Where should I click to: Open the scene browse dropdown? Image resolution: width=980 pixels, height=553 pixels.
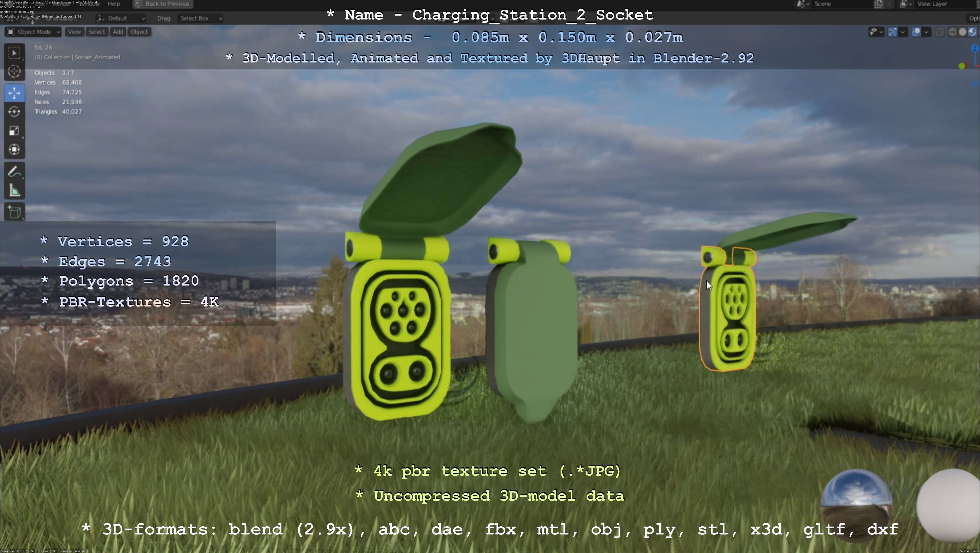pyautogui.click(x=803, y=4)
